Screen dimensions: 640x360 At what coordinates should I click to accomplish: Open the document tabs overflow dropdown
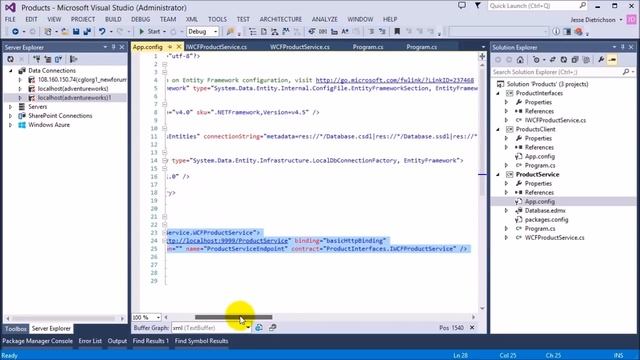(x=483, y=47)
